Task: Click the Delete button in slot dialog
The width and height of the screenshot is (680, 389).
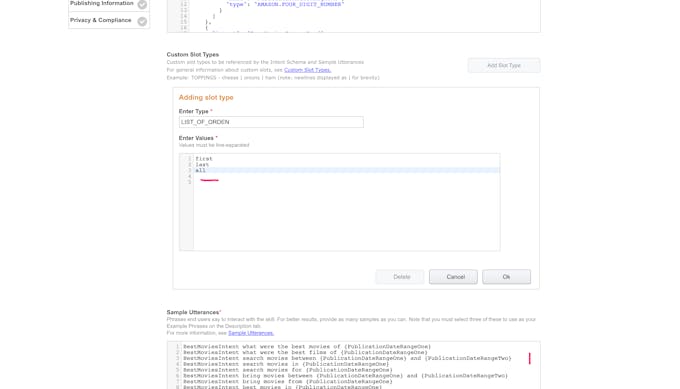Action: pyautogui.click(x=400, y=277)
